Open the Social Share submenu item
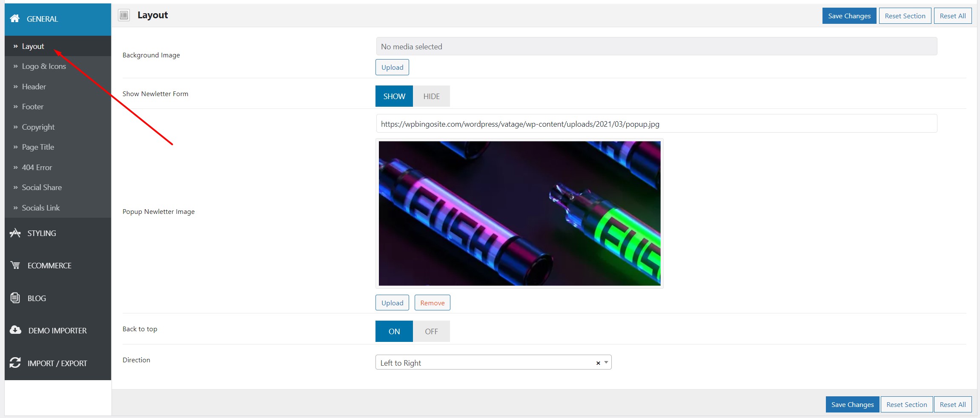 [58, 188]
